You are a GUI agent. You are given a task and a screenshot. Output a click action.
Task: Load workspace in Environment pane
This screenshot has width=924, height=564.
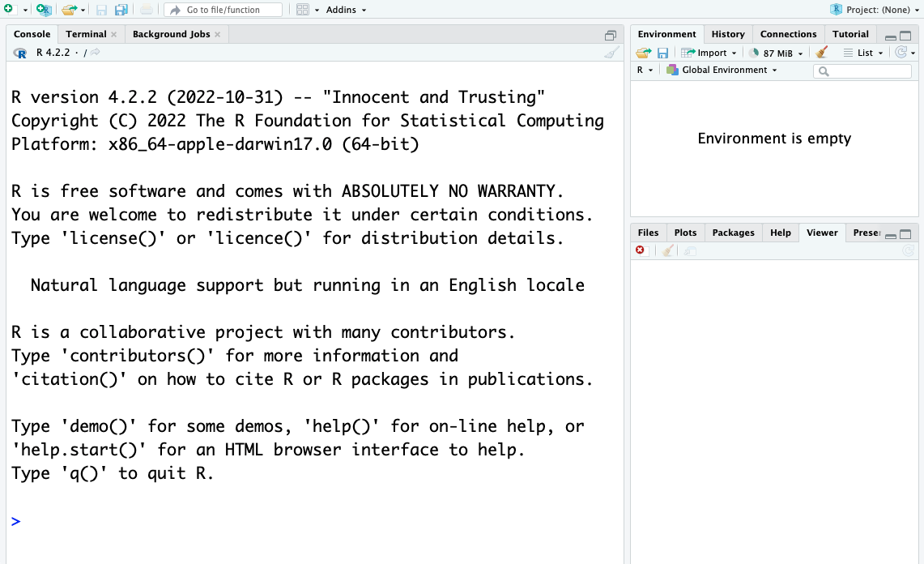click(643, 53)
